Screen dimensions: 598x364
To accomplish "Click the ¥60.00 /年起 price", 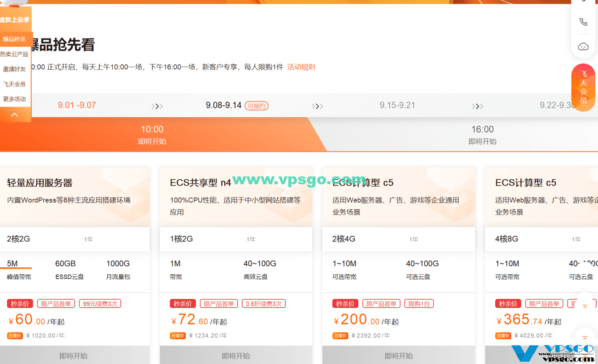I will (x=36, y=320).
